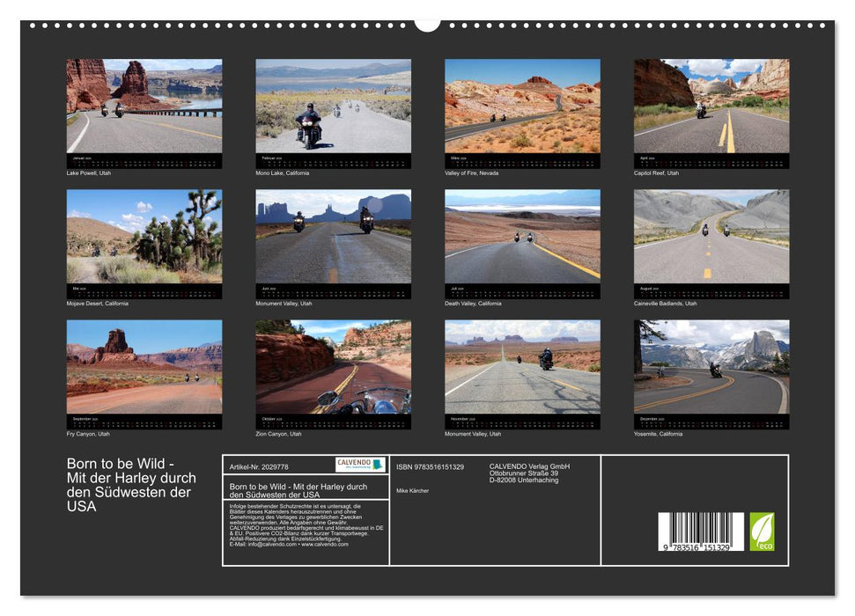The image size is (855, 616).
Task: Select the Artikel-Nr. 2029778 label
Action: tap(259, 466)
